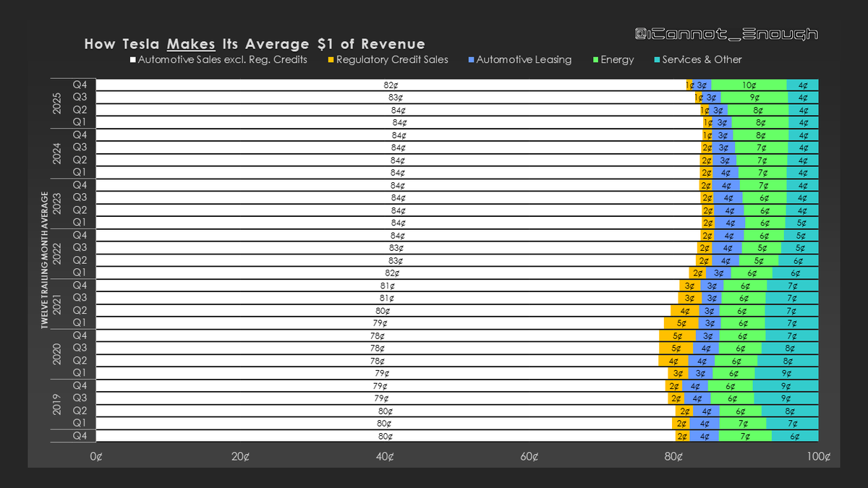The height and width of the screenshot is (488, 868).
Task: Click the 10¢ Energy value in 2025 Q4 row
Action: point(749,85)
